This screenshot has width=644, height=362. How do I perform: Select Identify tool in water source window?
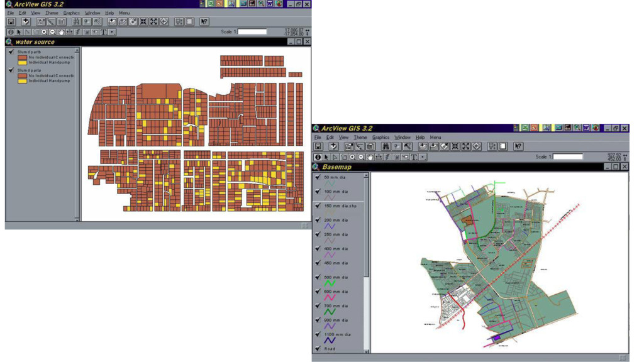(11, 32)
